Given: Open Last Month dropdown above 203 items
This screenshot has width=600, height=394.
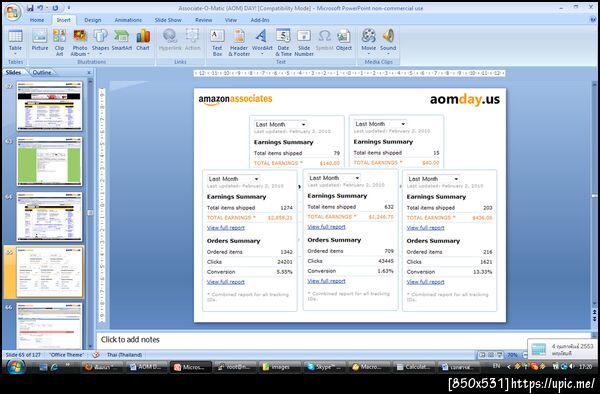Looking at the screenshot, I should [433, 179].
